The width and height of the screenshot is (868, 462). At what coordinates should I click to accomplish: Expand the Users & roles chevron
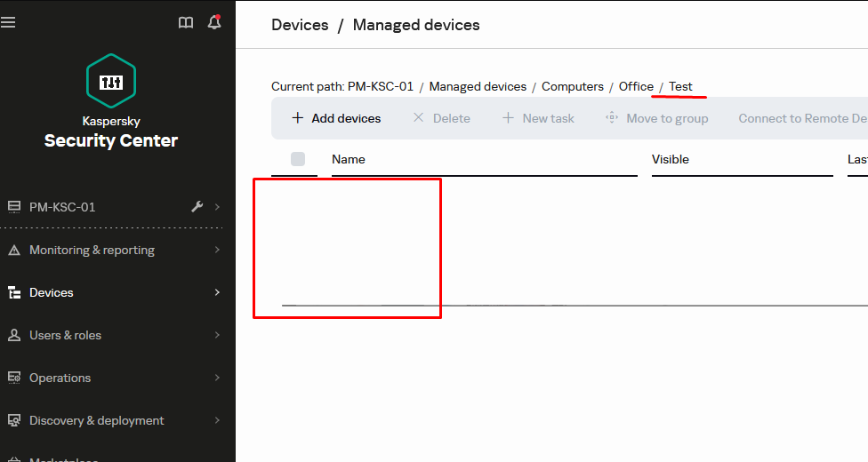217,336
